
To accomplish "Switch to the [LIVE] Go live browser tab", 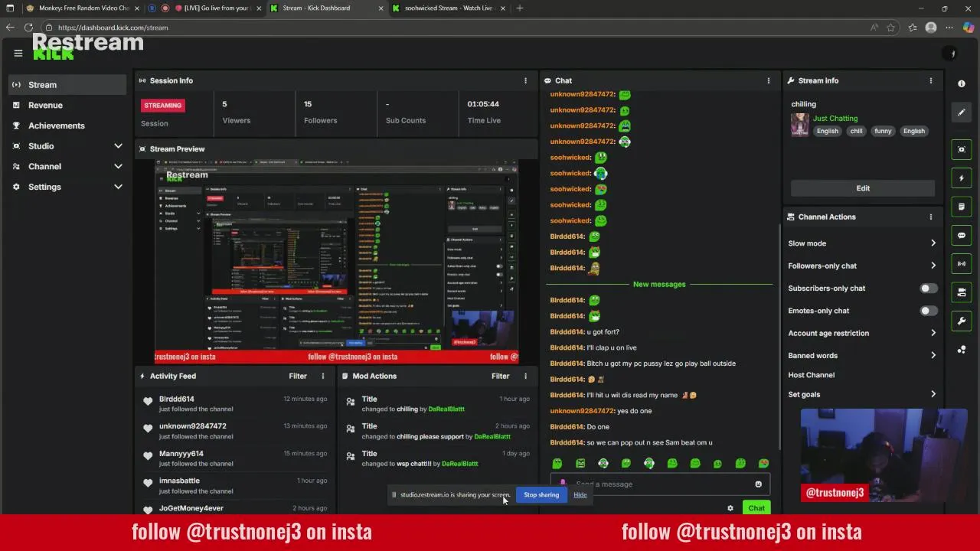I will pyautogui.click(x=205, y=8).
